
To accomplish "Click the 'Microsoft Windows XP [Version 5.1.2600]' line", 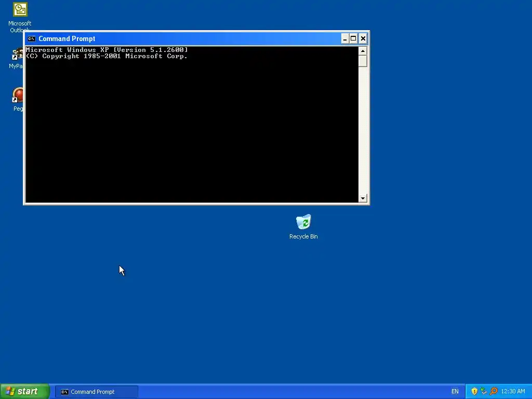I will click(x=107, y=50).
